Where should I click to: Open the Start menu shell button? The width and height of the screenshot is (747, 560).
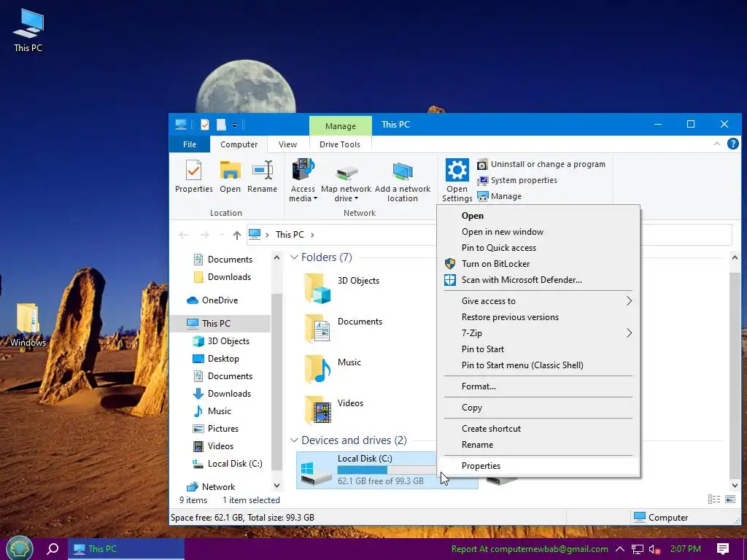click(x=19, y=548)
